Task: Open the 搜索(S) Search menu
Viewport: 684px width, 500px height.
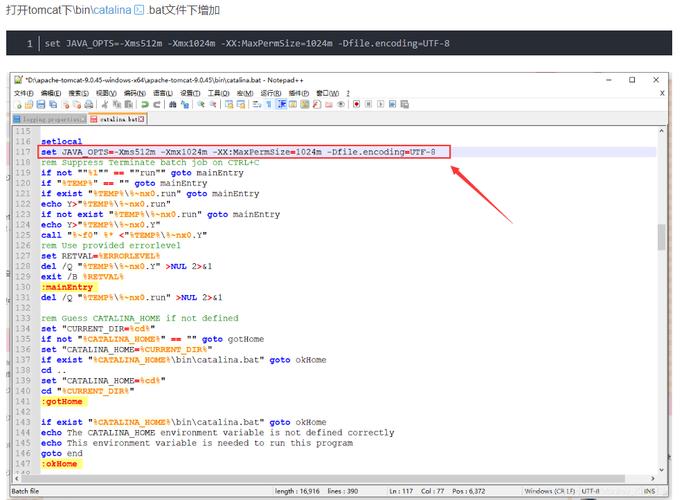Action: point(78,92)
